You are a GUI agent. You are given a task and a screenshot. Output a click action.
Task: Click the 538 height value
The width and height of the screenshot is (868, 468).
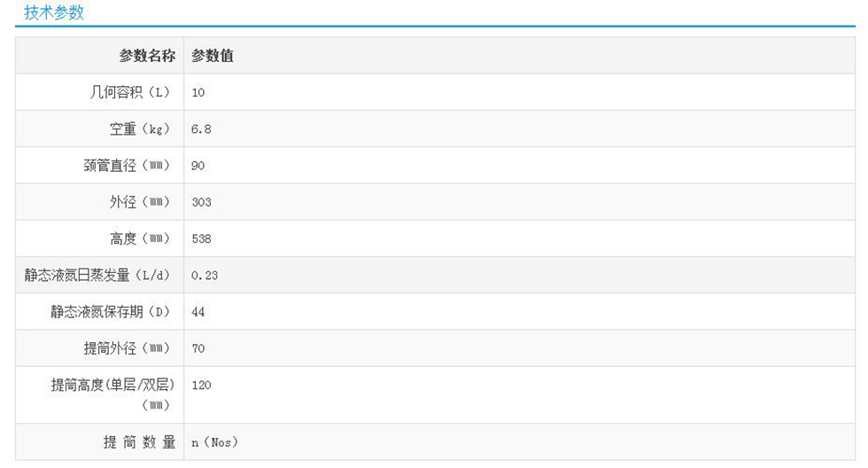201,239
